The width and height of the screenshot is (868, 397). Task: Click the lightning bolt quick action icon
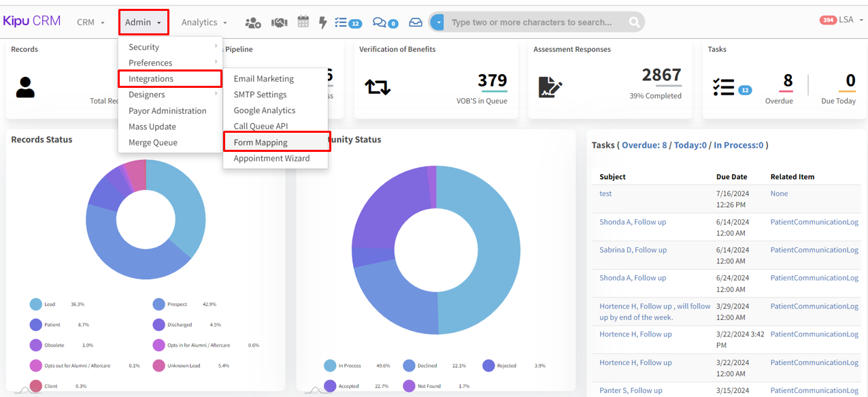pos(323,22)
